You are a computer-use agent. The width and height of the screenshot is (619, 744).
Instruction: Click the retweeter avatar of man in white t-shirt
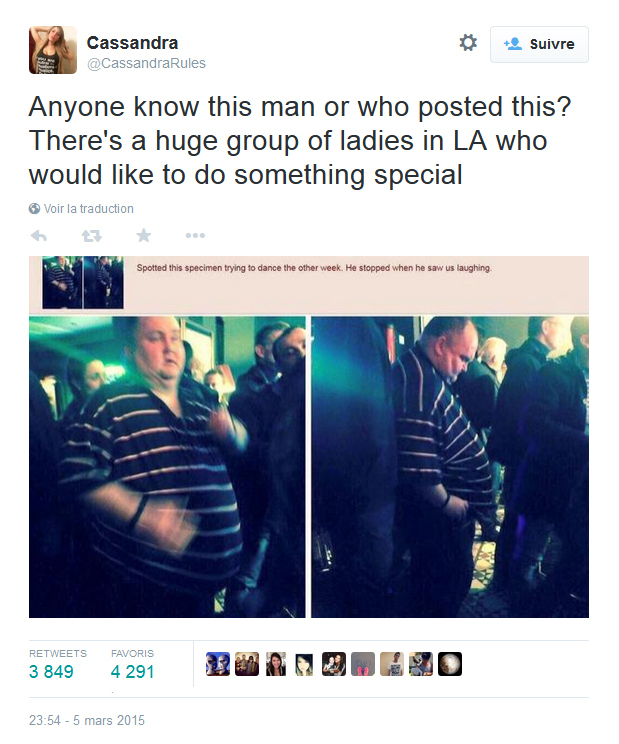click(392, 664)
